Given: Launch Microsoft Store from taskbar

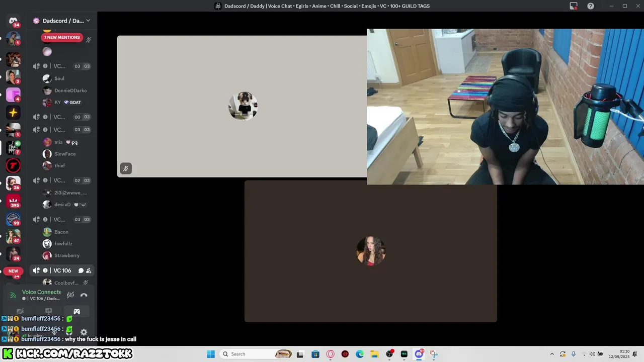Looking at the screenshot, I should pos(315,354).
